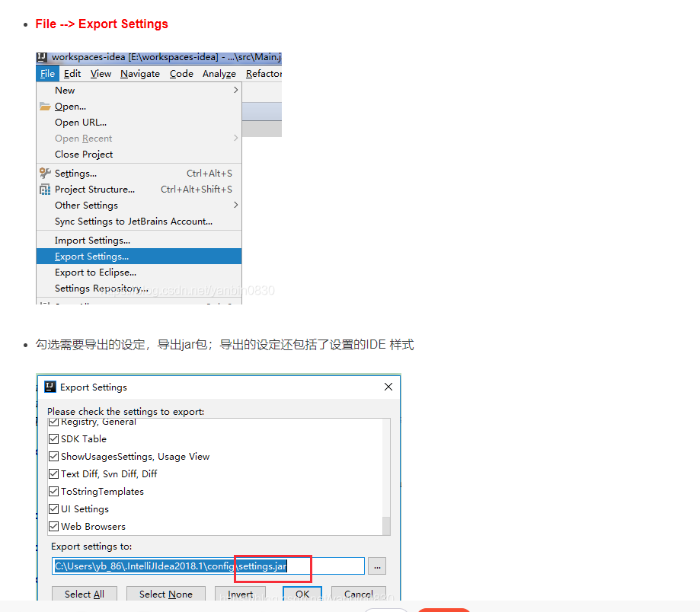Click the Ctrl+Alt+S shortcut text
The image size is (700, 612).
(209, 173)
